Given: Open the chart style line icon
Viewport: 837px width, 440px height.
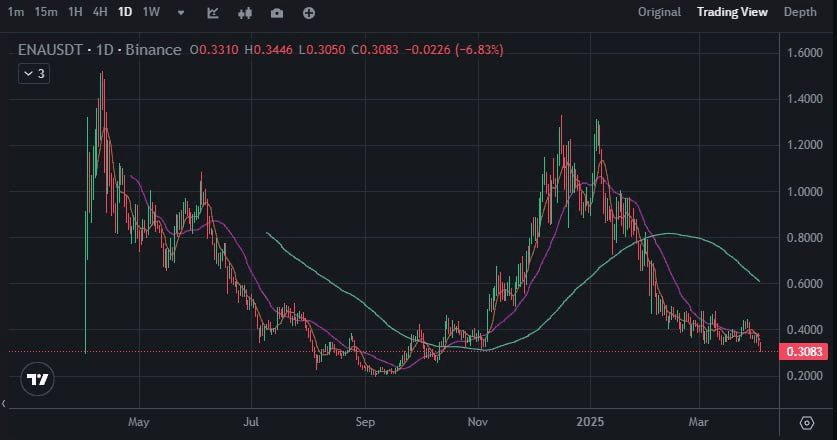Looking at the screenshot, I should click(212, 13).
